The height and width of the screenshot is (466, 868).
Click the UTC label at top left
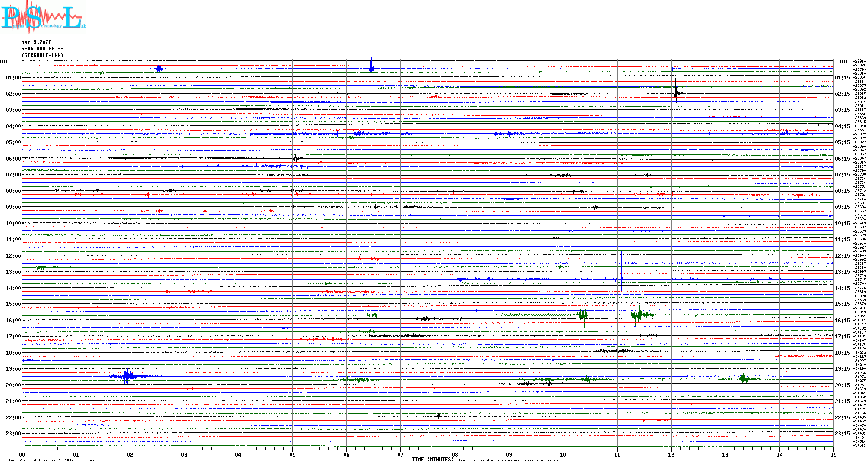click(x=4, y=62)
